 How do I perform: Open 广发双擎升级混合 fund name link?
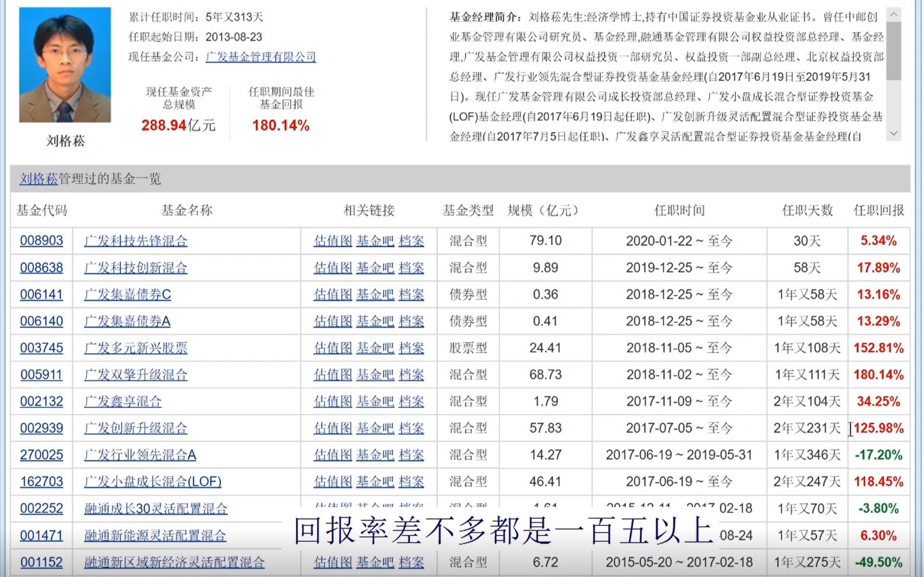pos(136,375)
